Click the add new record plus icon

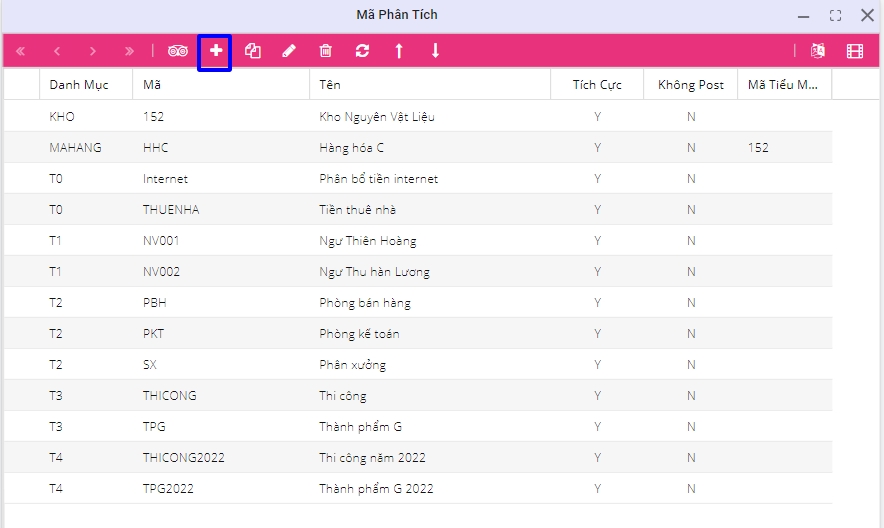[x=215, y=51]
